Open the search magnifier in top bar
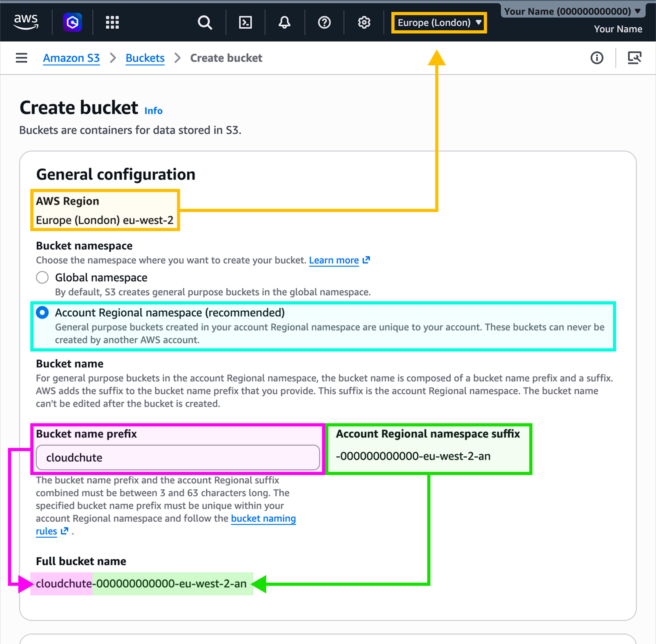This screenshot has width=656, height=644. pos(205,22)
